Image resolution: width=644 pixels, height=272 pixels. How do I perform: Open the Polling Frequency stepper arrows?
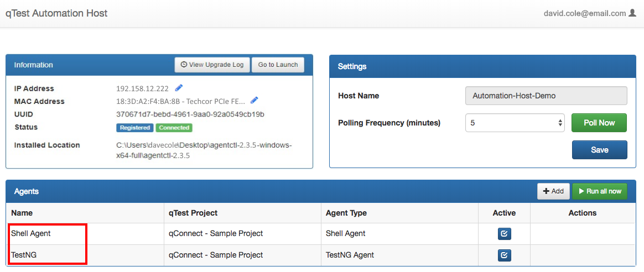click(560, 123)
